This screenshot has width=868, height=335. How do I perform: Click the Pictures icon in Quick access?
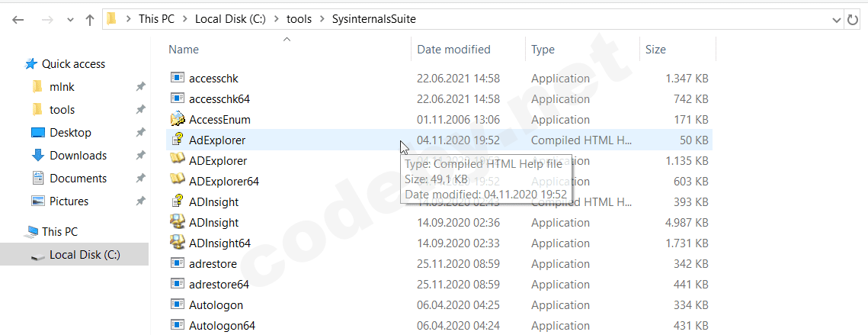[38, 201]
